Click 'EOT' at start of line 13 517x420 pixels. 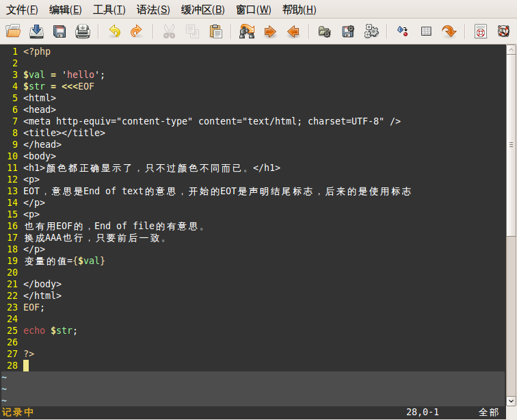point(31,192)
